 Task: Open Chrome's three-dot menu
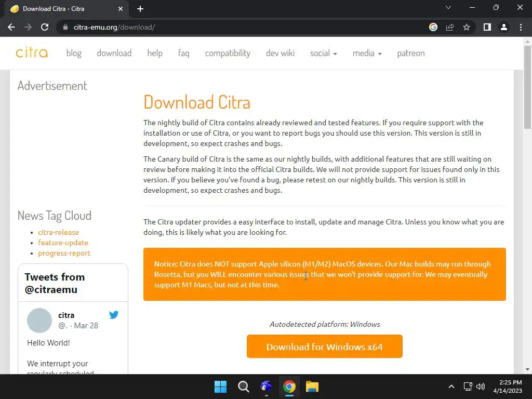pos(521,27)
